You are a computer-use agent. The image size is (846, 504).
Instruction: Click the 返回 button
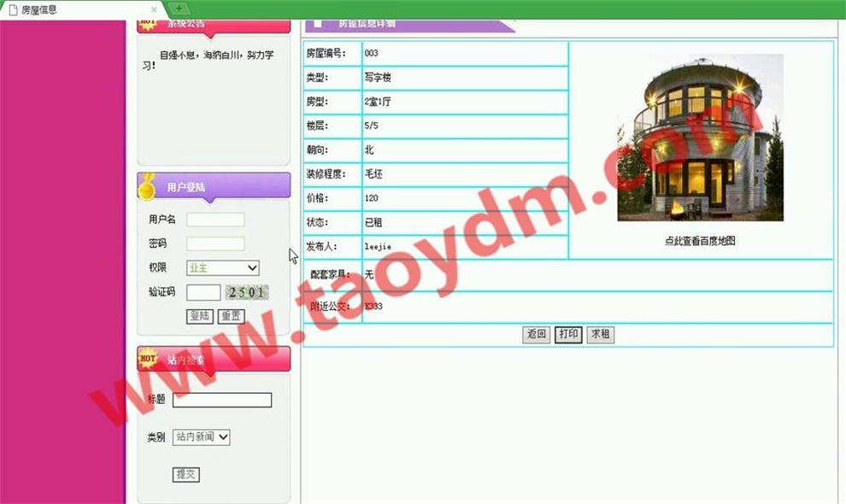[x=536, y=334]
